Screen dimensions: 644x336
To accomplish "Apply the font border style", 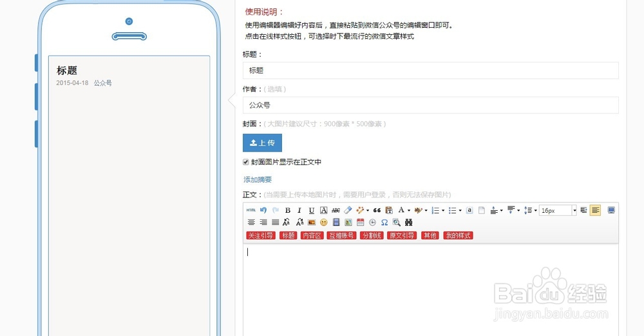I will coord(324,210).
